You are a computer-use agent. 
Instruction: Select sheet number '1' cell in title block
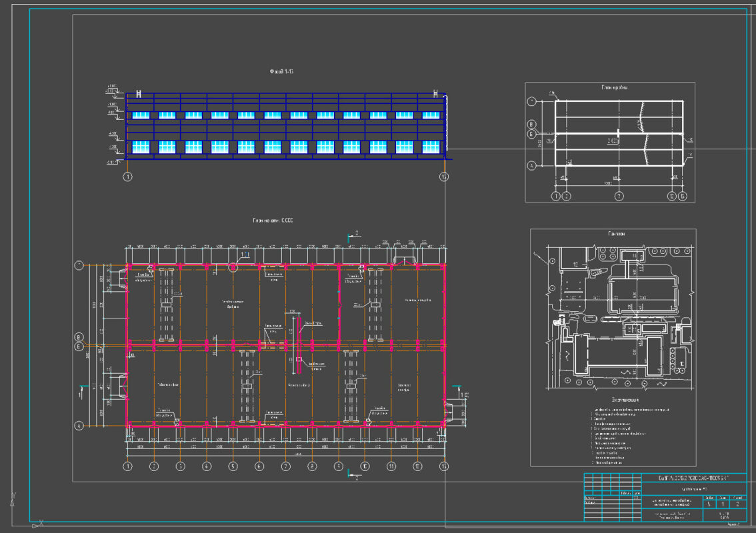pos(723,504)
